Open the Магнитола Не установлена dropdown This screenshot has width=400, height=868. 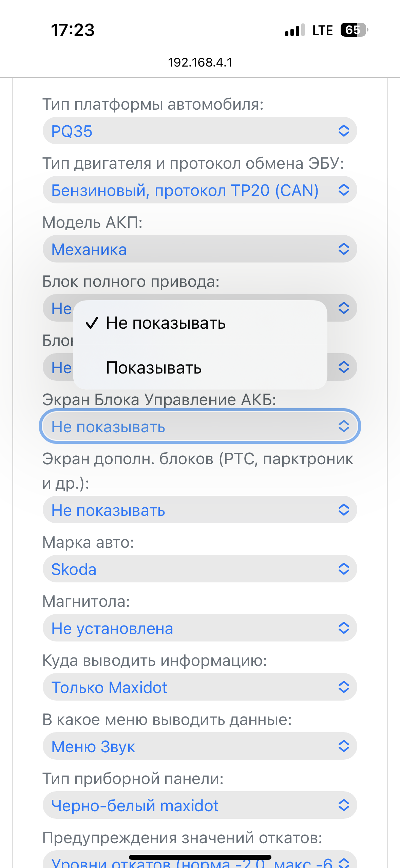point(200,628)
